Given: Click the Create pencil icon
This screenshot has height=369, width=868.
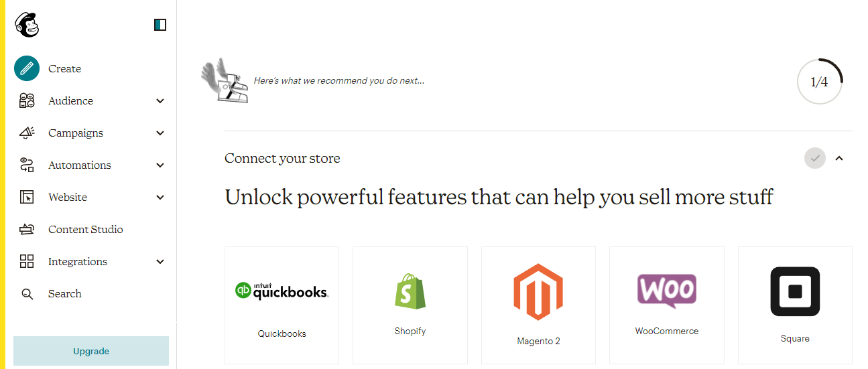Looking at the screenshot, I should coord(27,68).
